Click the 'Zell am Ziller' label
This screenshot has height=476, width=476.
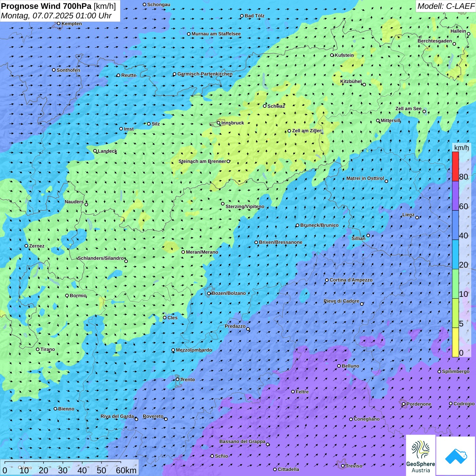(307, 131)
